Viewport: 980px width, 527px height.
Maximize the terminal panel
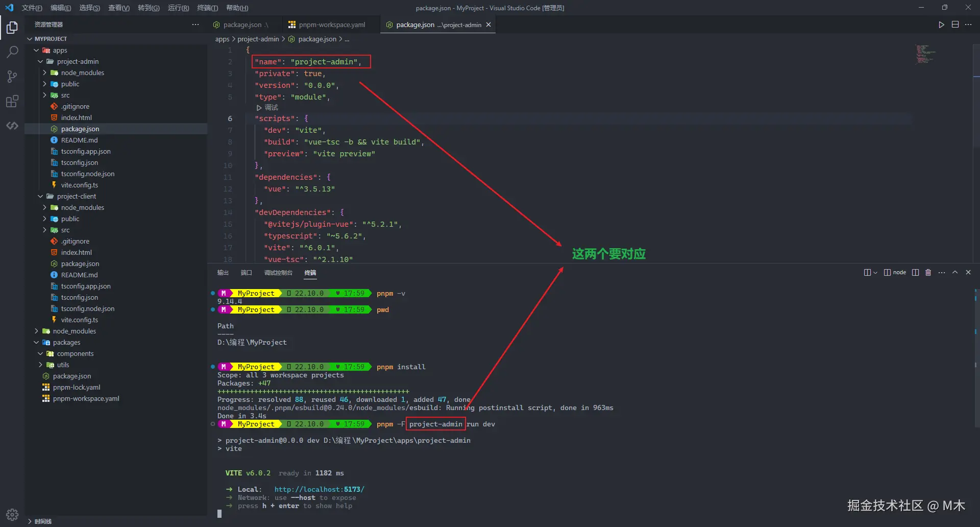pyautogui.click(x=955, y=273)
